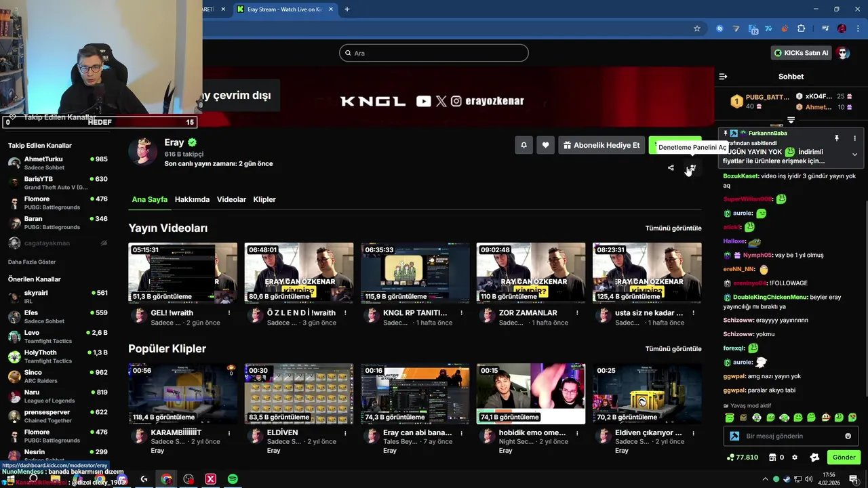Open the moderation panel icon
Image resolution: width=868 pixels, height=488 pixels.
(x=692, y=168)
